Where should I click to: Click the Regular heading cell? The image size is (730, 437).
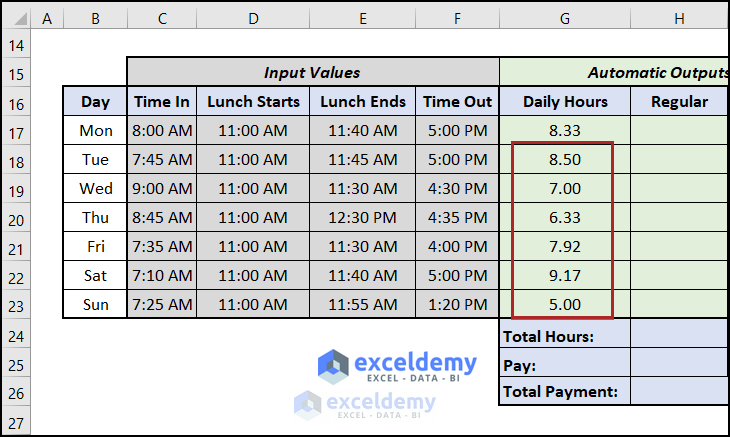pos(679,101)
